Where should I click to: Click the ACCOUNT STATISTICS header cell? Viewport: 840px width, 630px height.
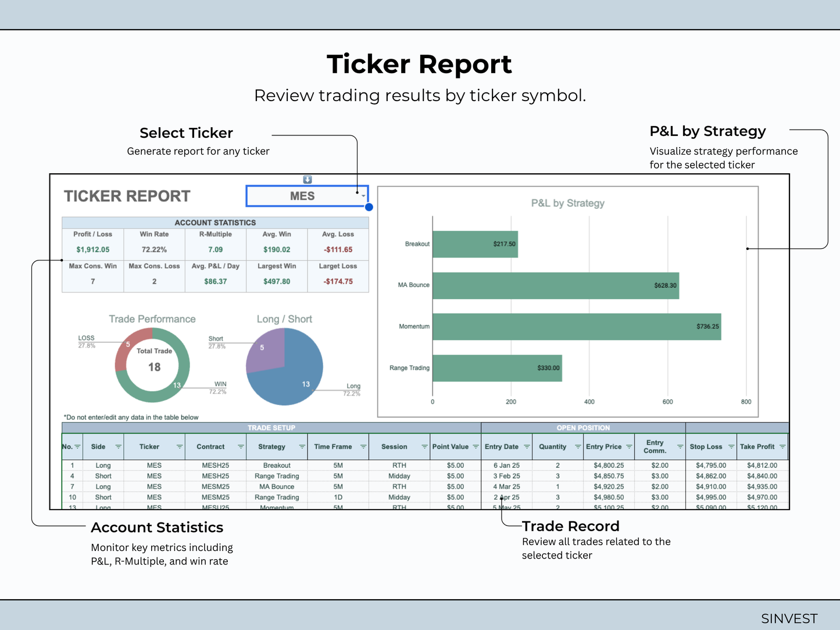[x=215, y=223]
